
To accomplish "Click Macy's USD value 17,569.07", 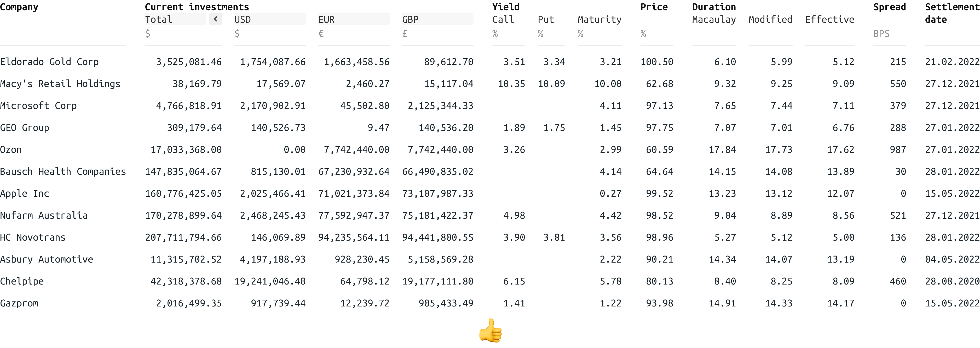I will click(x=281, y=84).
